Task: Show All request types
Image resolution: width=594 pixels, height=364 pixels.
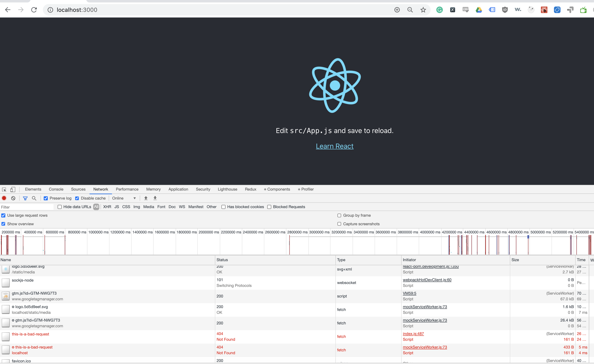Action: point(96,207)
